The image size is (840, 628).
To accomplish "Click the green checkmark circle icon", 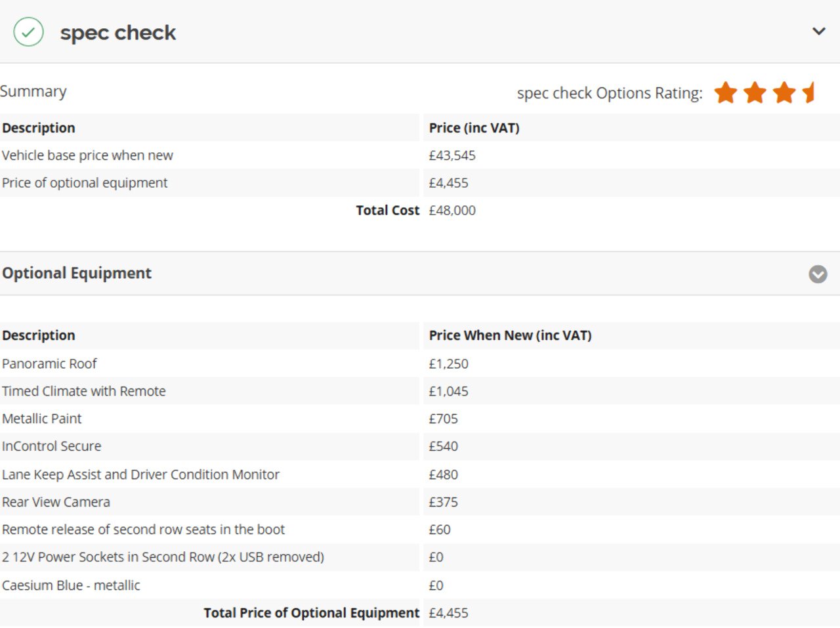I will tap(28, 31).
